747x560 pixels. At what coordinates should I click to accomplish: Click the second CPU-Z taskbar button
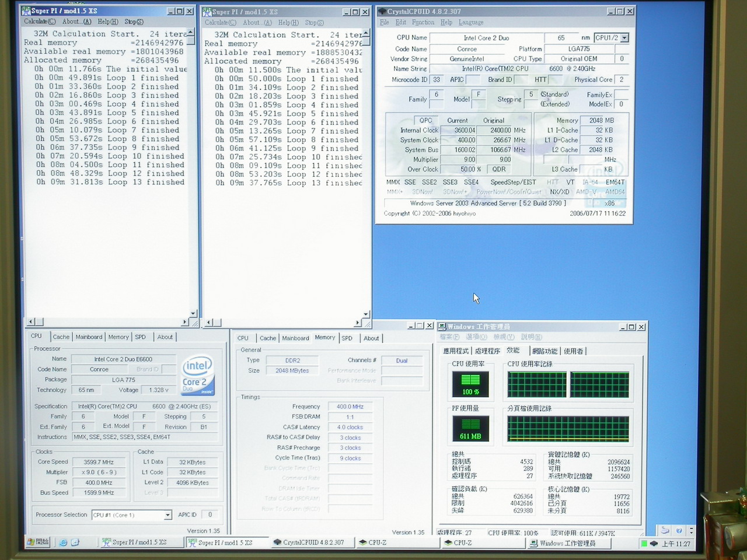pyautogui.click(x=484, y=542)
